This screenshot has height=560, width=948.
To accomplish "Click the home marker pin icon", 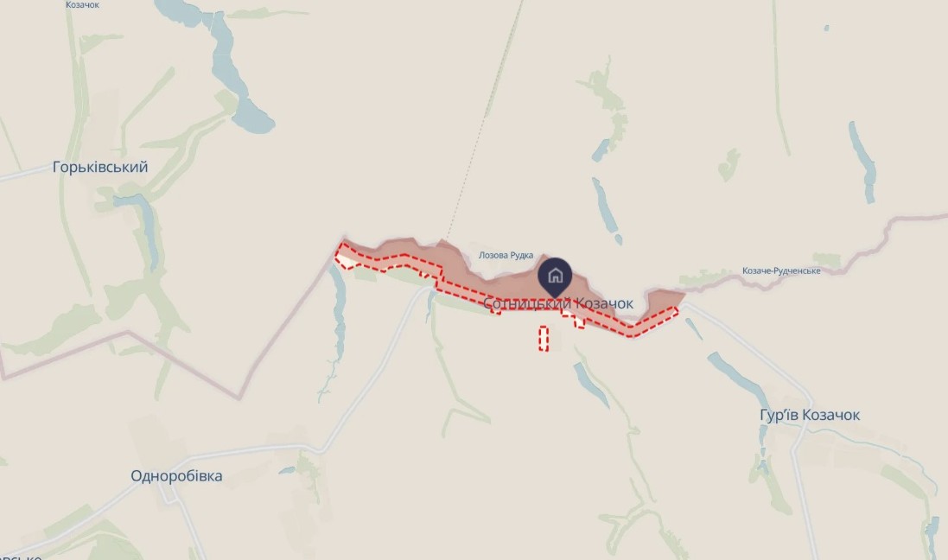I will click(x=555, y=277).
